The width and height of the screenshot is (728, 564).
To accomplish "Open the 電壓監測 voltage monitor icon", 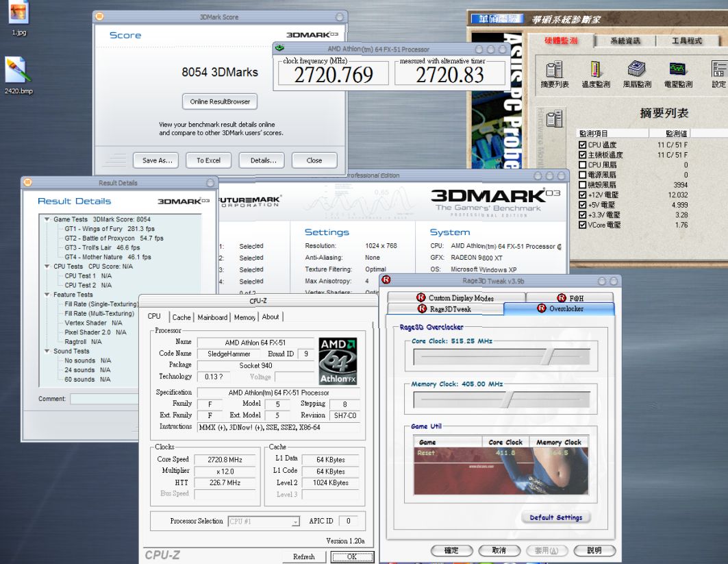I will tap(677, 69).
